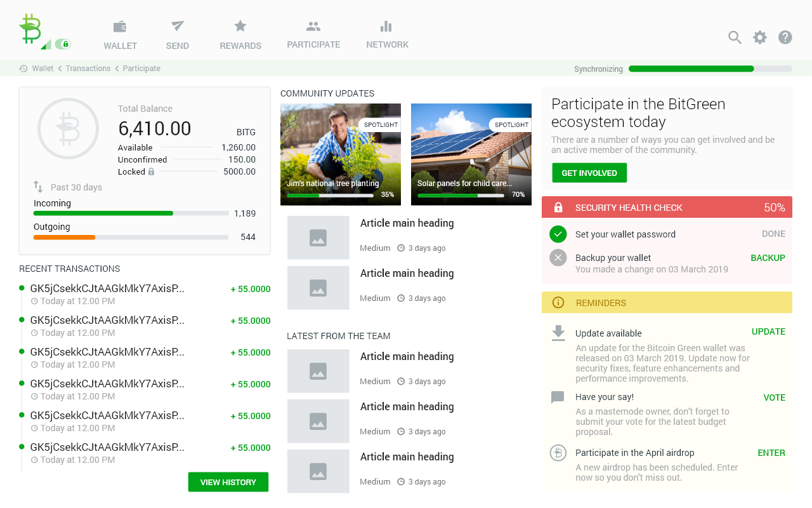Click the green checkmark for wallet password
Image resolution: width=812 pixels, height=508 pixels.
(558, 234)
